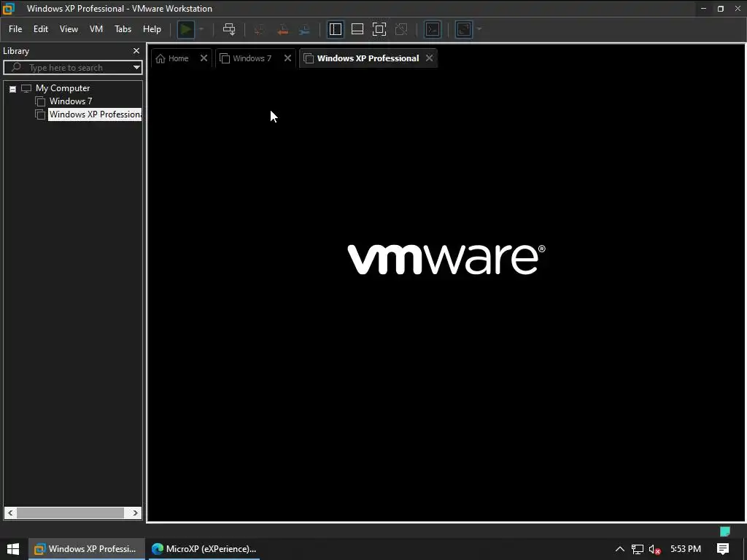747x560 pixels.
Task: Toggle the thumbnail bar view icon
Action: coord(357,29)
